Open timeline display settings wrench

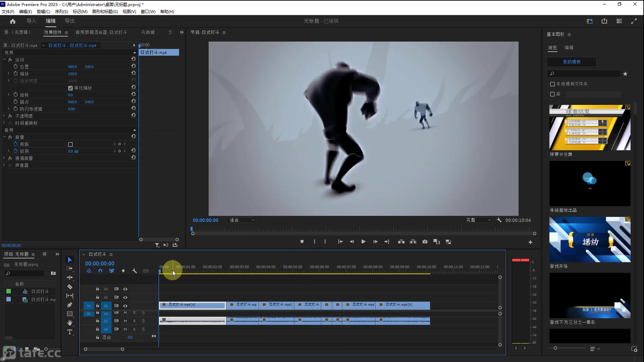[134, 271]
